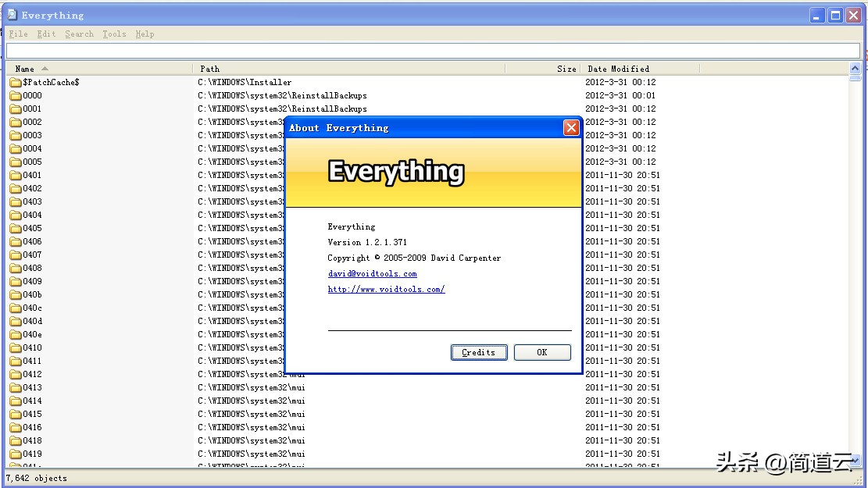The image size is (868, 488).
Task: Select the 0413 folder icon
Action: [x=16, y=388]
